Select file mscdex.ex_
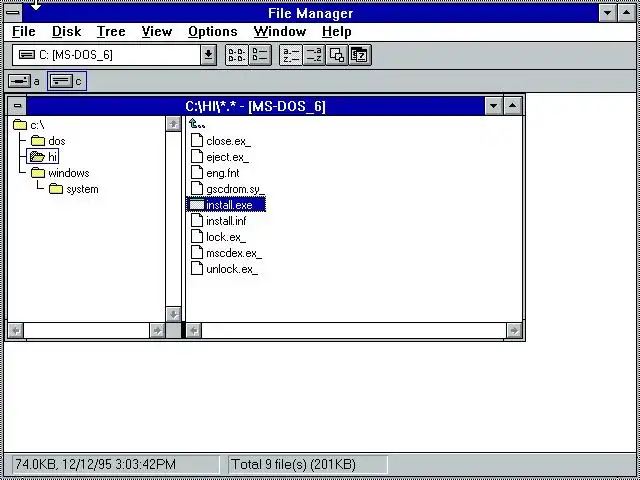The height and width of the screenshot is (480, 640). pyautogui.click(x=226, y=253)
